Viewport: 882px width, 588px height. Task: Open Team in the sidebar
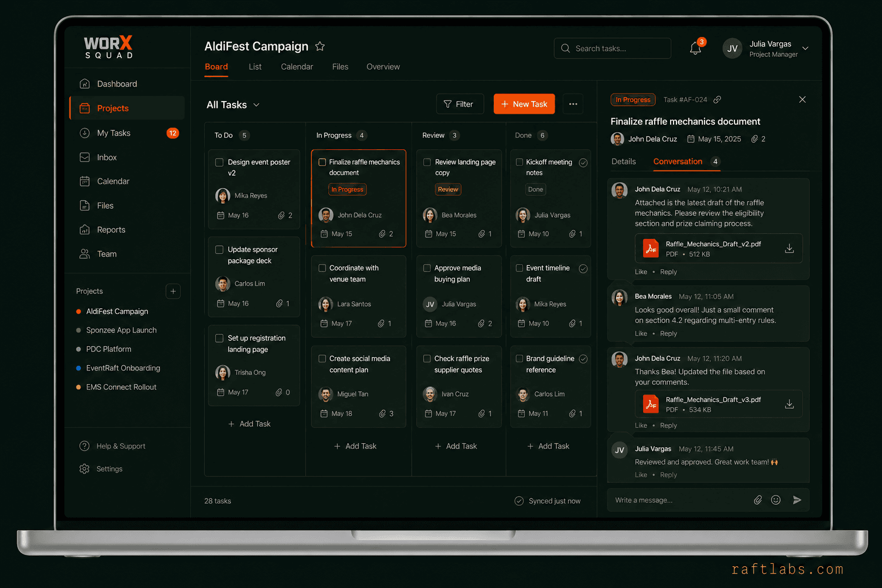click(x=127, y=254)
